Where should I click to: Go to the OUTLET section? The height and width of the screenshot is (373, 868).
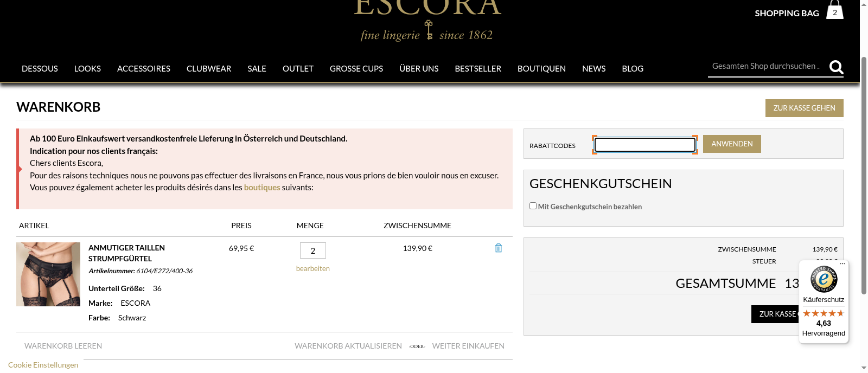pyautogui.click(x=298, y=69)
